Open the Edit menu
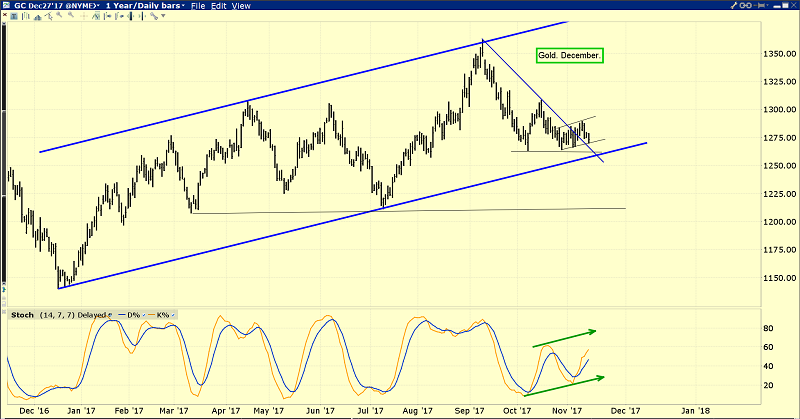This screenshot has height=419, width=800. (x=219, y=6)
